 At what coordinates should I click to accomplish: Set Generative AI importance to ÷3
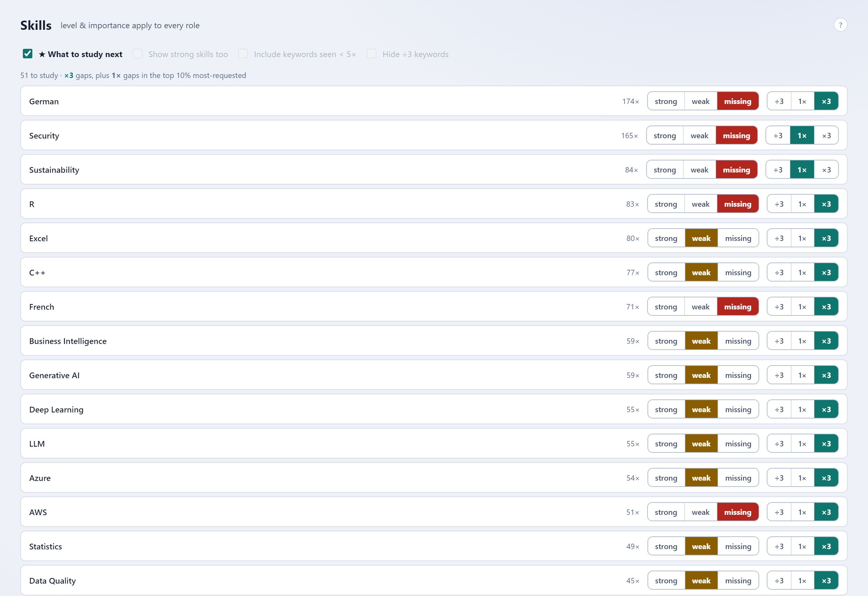tap(779, 375)
